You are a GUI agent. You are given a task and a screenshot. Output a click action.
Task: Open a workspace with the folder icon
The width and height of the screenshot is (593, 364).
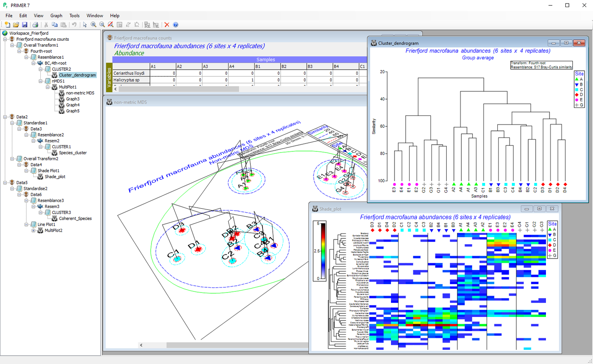tap(16, 25)
